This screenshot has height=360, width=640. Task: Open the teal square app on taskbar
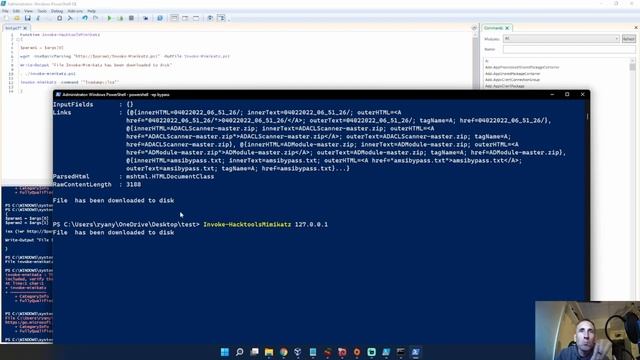[x=371, y=352]
